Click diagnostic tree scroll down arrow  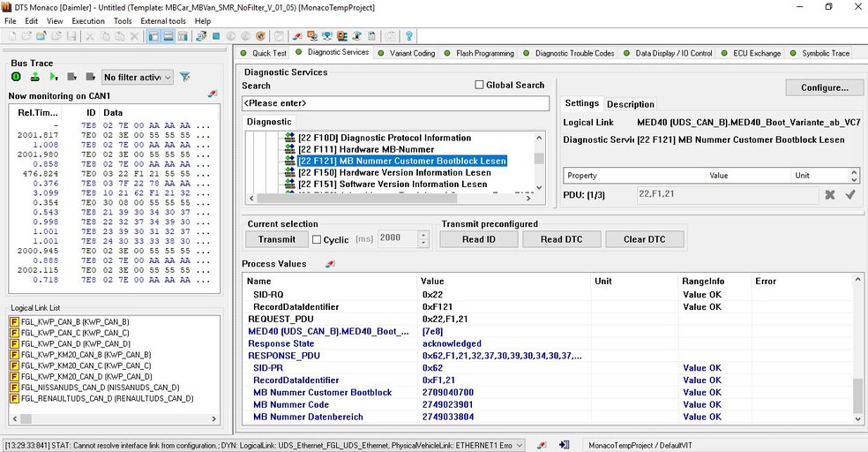(x=539, y=187)
